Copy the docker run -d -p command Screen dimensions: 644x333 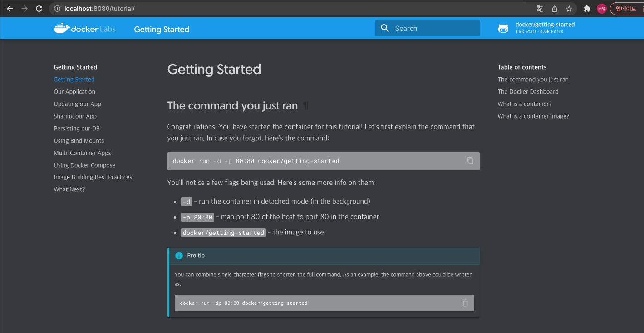(470, 160)
